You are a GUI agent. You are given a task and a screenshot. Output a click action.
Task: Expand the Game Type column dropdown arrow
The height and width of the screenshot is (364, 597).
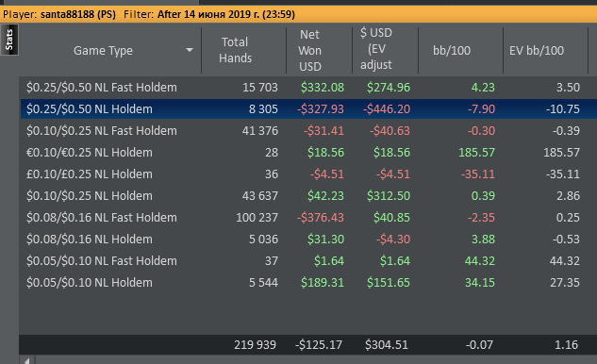coord(190,50)
